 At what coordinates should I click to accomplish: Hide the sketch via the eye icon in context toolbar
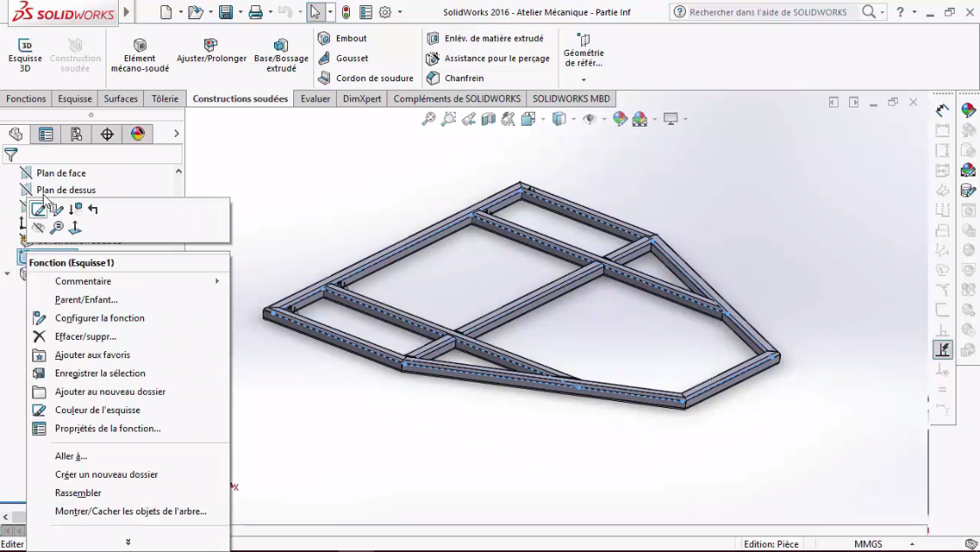(x=38, y=227)
